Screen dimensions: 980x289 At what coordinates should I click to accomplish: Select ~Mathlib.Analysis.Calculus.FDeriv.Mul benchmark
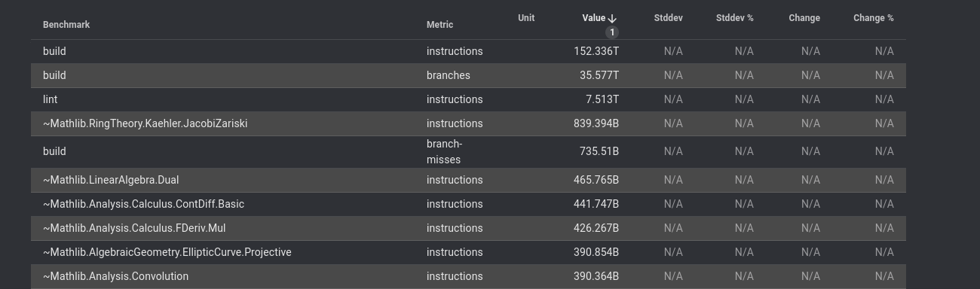(134, 228)
